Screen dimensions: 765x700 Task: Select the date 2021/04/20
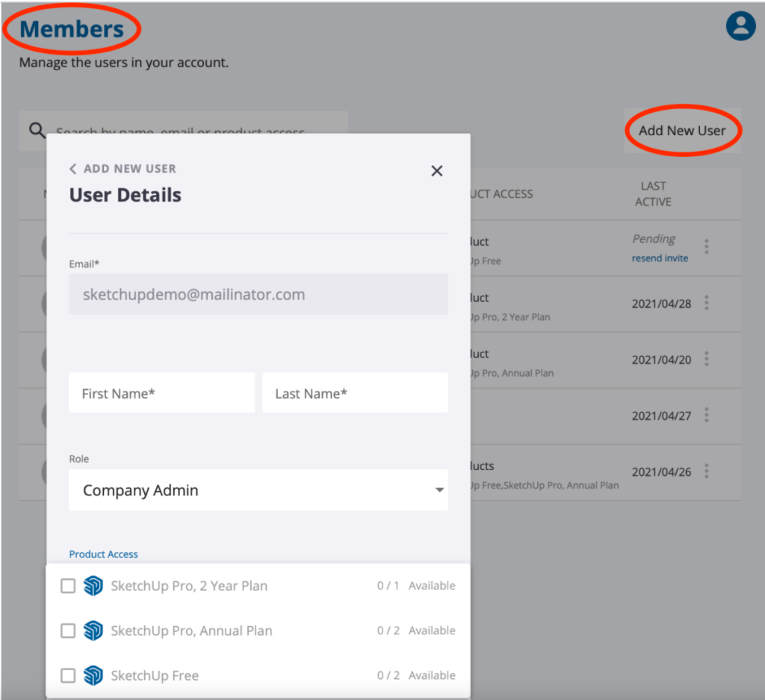[x=662, y=360]
